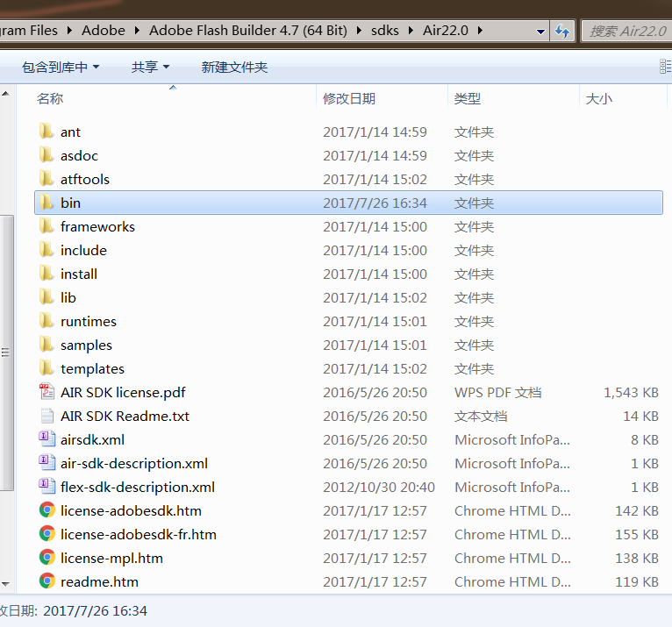Expand the arrow after Adobe breadcrumb
Image resolution: width=672 pixels, height=627 pixels.
coord(137,31)
